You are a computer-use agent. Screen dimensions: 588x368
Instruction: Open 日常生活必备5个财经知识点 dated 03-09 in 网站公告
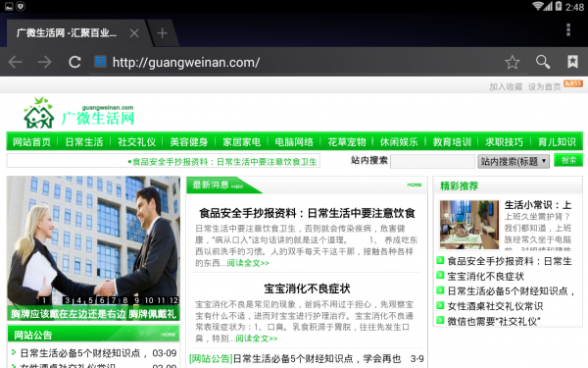83,353
